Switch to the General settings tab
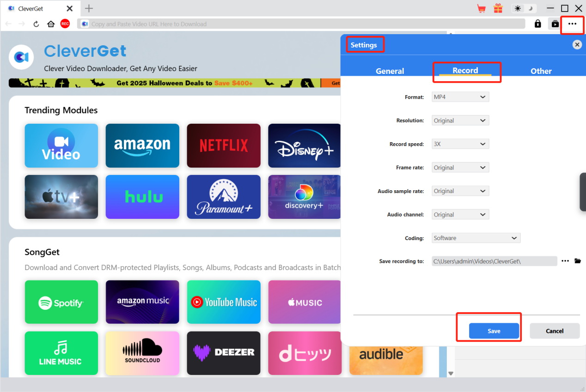586x392 pixels. (x=390, y=71)
